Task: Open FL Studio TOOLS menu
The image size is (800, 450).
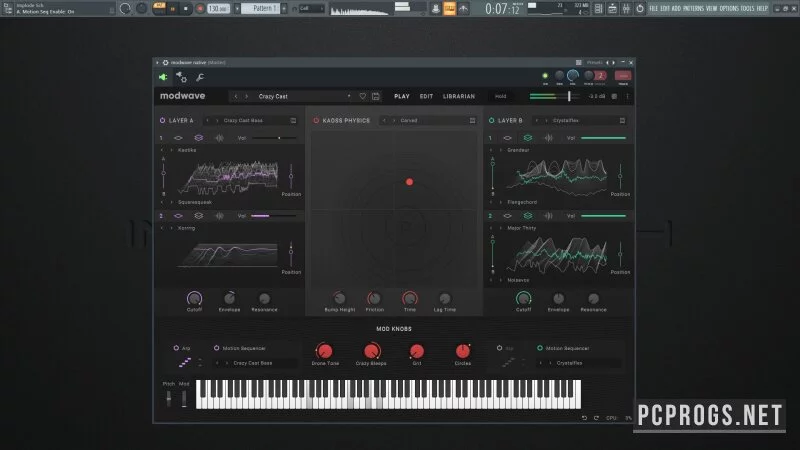Action: (x=747, y=9)
